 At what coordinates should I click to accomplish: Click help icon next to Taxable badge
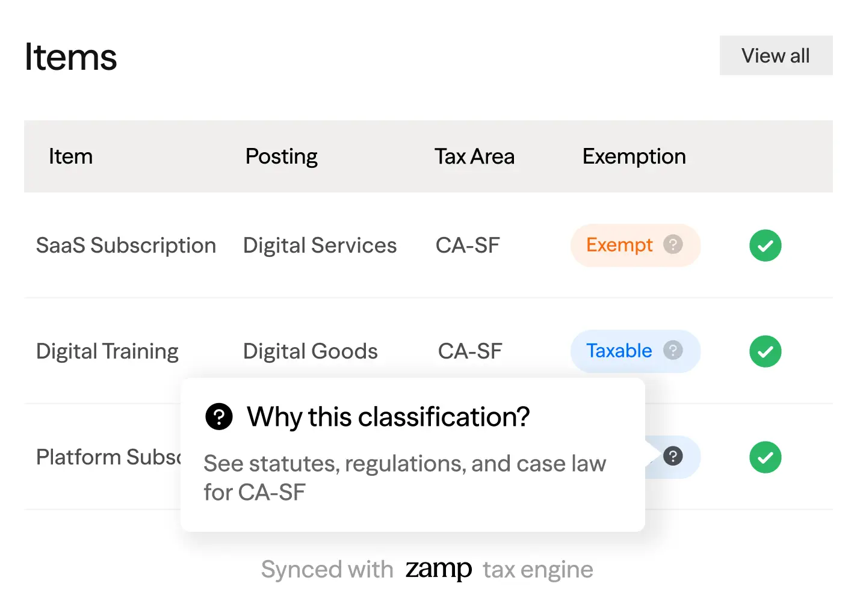pos(673,350)
